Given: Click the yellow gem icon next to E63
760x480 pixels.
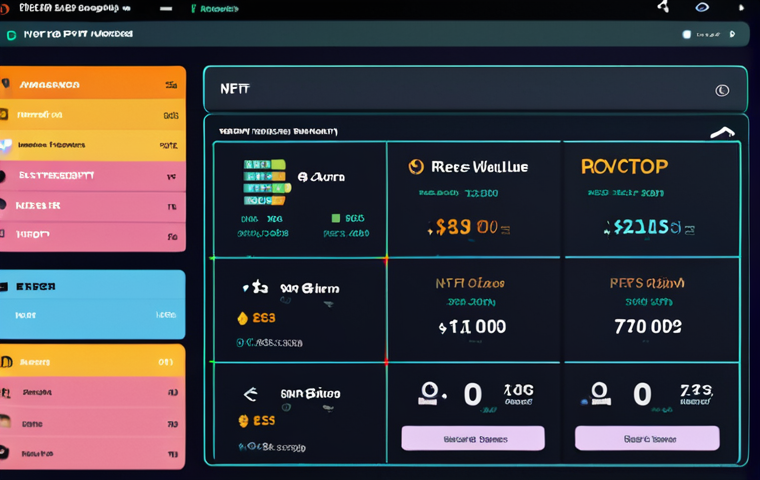Looking at the screenshot, I should point(242,318).
